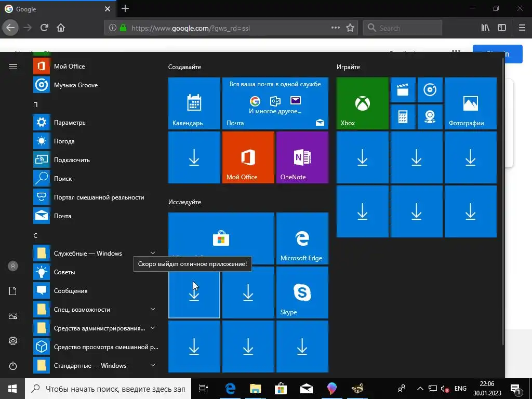Open Средство просмотра смешанной реальности
The image size is (532, 399).
[96, 347]
